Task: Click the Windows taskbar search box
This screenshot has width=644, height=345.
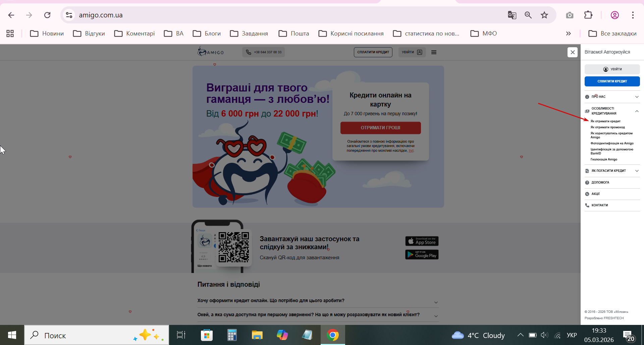Action: point(97,335)
